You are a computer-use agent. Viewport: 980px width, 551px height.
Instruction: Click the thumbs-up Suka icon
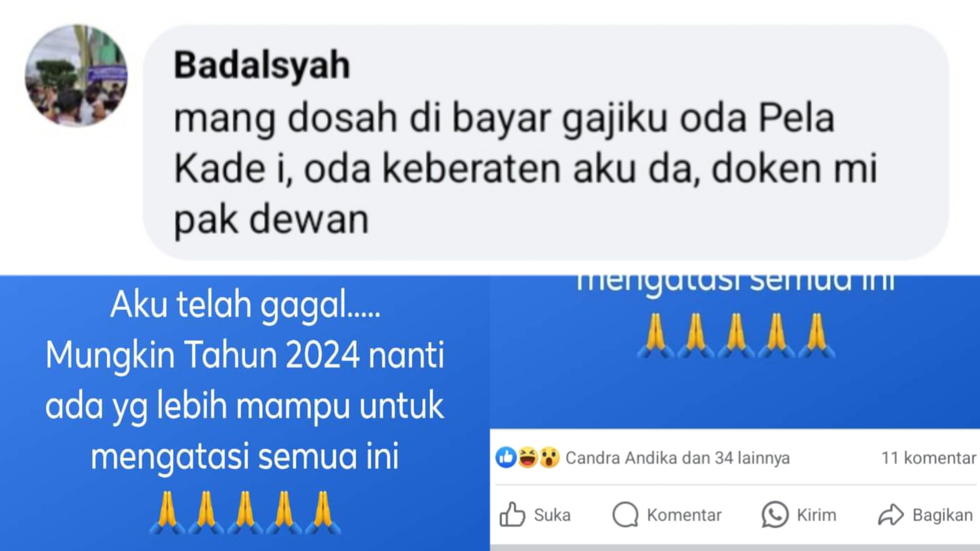click(512, 515)
